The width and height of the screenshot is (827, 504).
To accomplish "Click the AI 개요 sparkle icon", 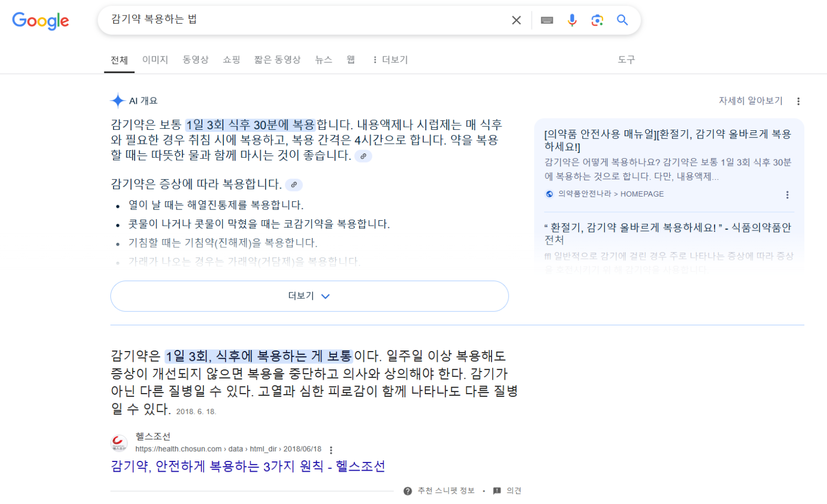I will tap(117, 100).
